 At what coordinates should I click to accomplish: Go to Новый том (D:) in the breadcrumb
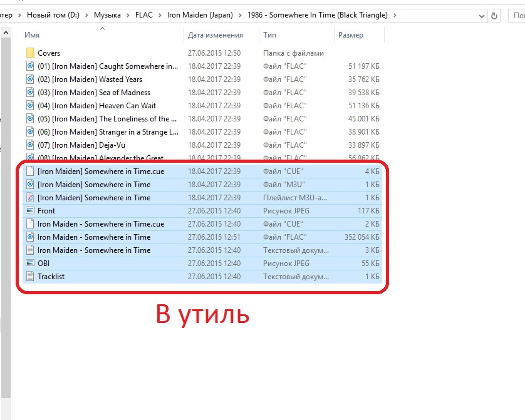pyautogui.click(x=53, y=15)
